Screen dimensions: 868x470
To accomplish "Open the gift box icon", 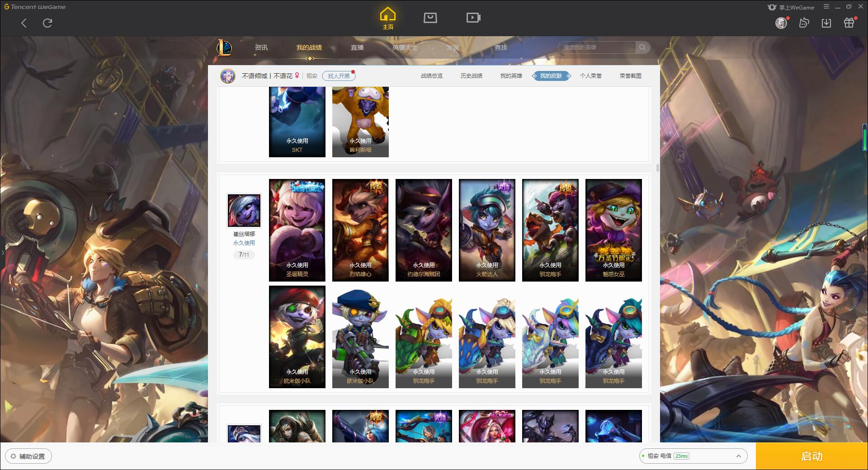I will pyautogui.click(x=849, y=23).
